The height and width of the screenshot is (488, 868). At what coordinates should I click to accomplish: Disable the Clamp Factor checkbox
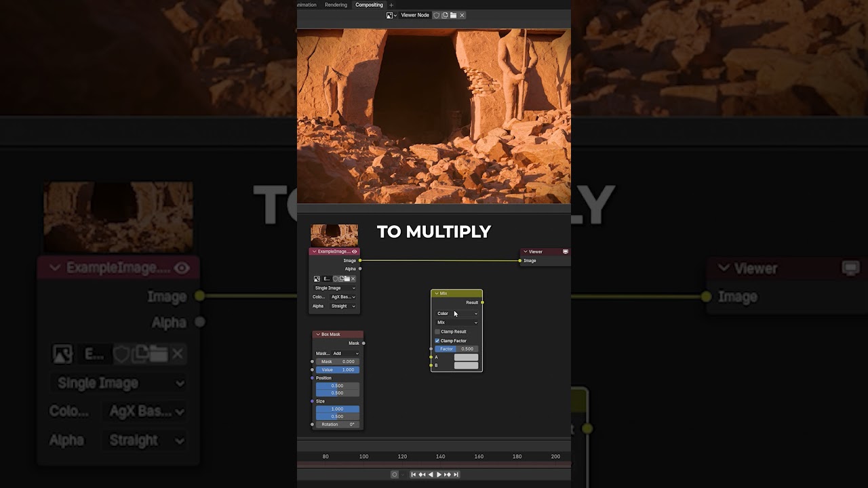point(437,340)
